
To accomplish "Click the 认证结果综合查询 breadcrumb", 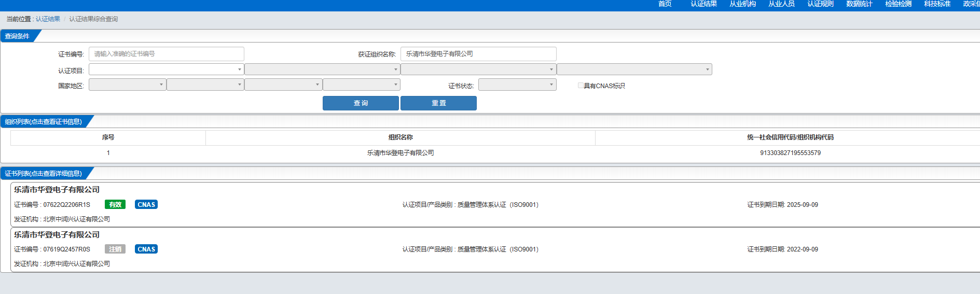I will click(93, 19).
